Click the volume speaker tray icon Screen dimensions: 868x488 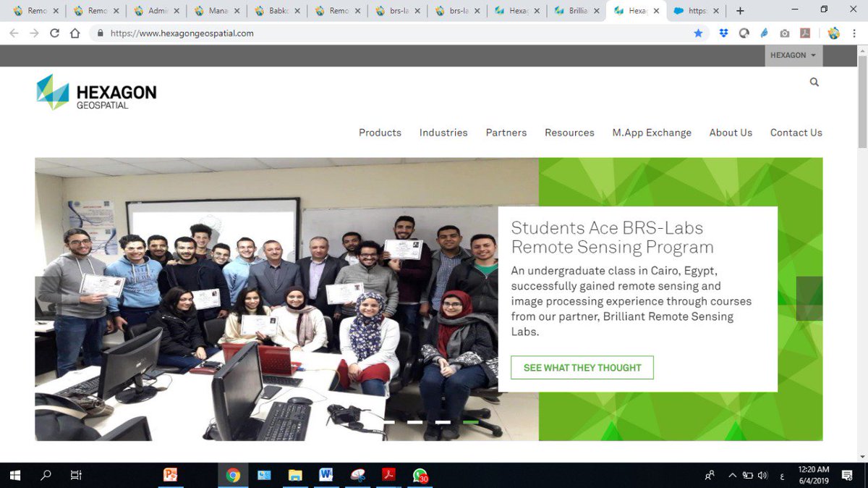click(762, 476)
